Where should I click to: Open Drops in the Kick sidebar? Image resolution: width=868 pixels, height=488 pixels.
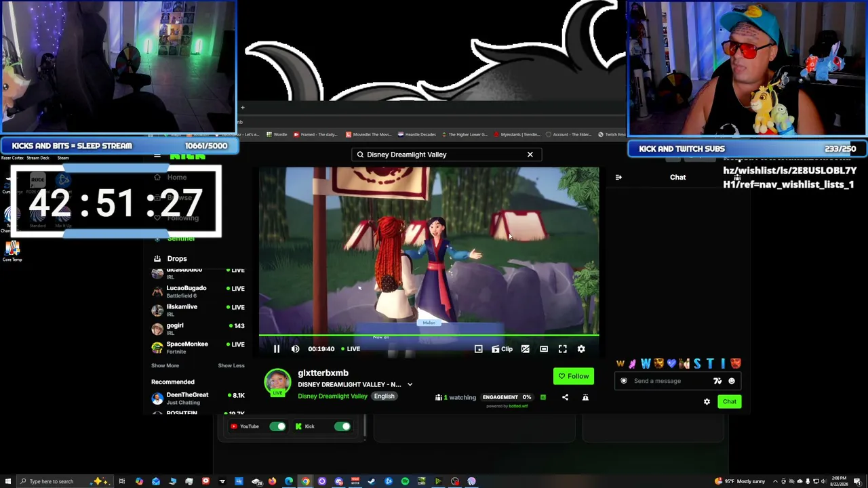click(177, 258)
